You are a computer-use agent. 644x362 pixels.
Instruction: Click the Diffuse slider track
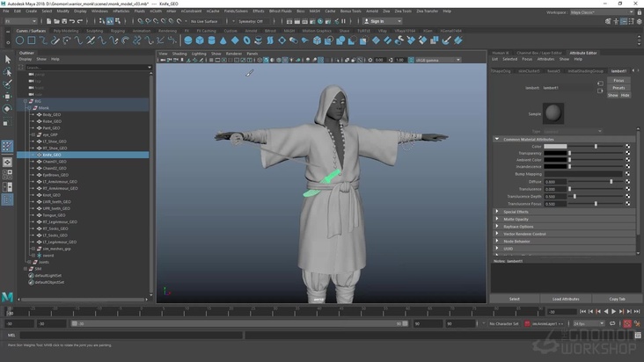pos(596,182)
